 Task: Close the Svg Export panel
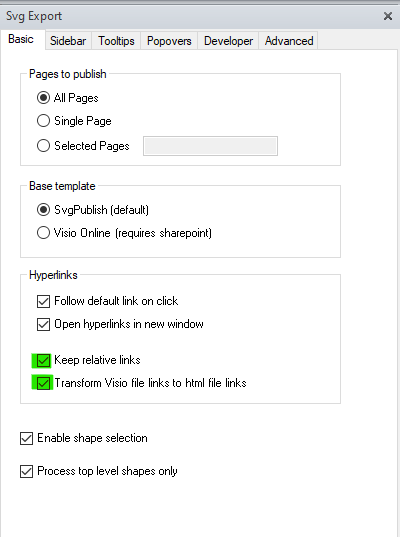click(x=388, y=16)
